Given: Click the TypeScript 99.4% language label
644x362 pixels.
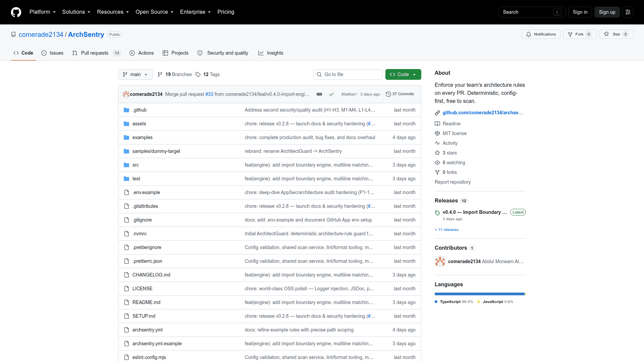Looking at the screenshot, I should click(454, 302).
